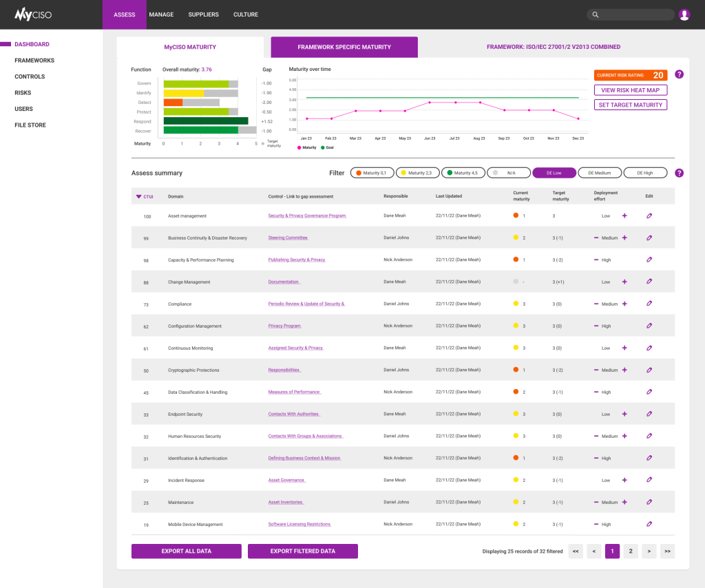Increase deployment effort plus icon for Asset management
Image resolution: width=705 pixels, height=588 pixels.
tap(624, 216)
